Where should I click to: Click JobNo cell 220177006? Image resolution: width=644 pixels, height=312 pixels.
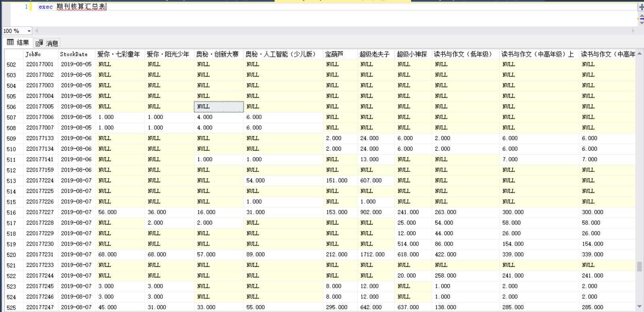(40, 117)
